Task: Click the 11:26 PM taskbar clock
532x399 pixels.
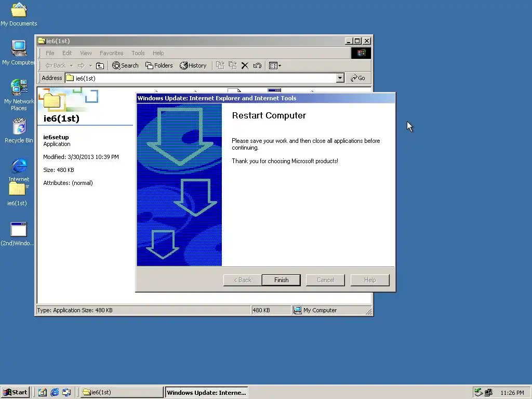Action: click(x=512, y=393)
